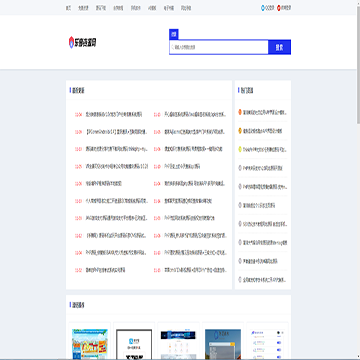Click the QQ login penguin icon
This screenshot has height=360, width=360.
pyautogui.click(x=263, y=8)
